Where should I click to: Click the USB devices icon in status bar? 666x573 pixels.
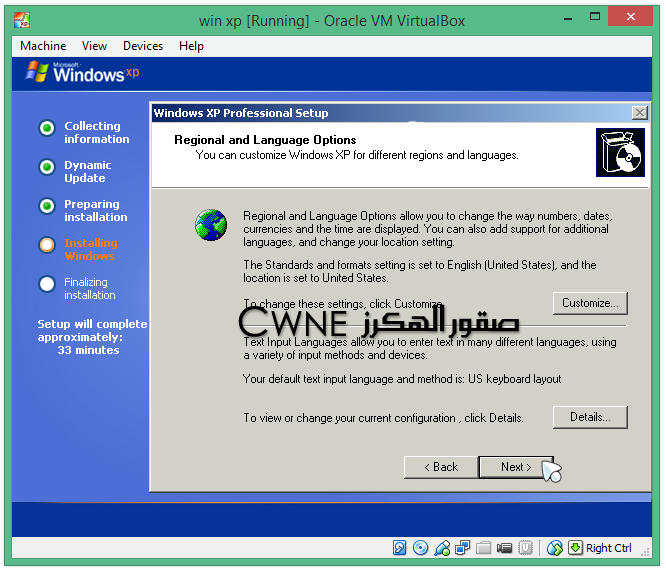click(x=442, y=548)
